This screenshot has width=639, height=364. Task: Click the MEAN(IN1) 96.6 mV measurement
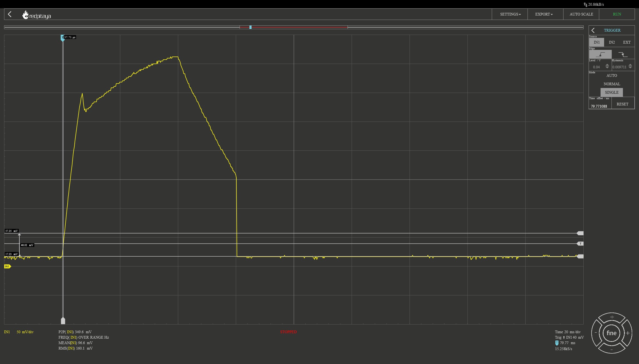76,343
